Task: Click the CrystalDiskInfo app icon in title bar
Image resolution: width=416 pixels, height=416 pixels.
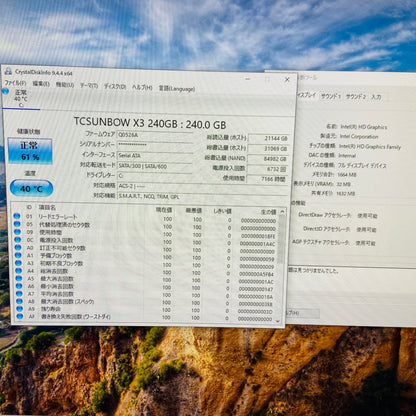Action: [8, 71]
